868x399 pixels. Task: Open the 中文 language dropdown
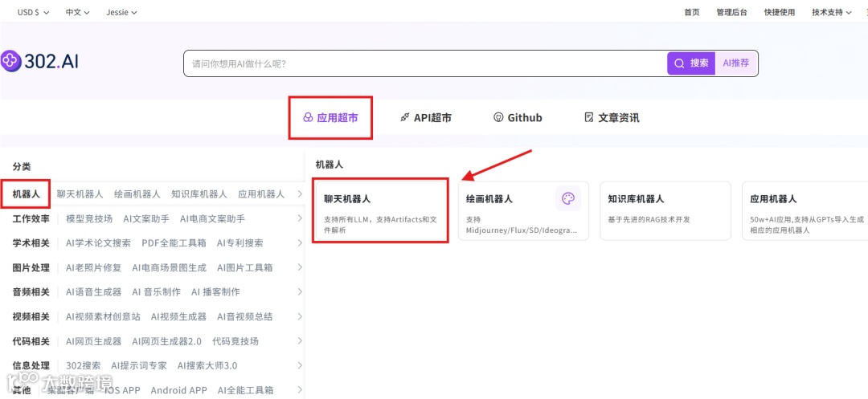click(x=77, y=12)
